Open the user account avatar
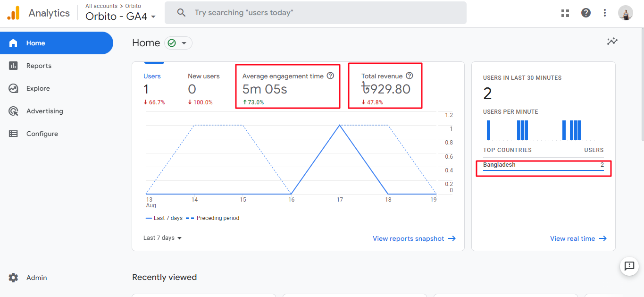The image size is (644, 297). click(626, 13)
